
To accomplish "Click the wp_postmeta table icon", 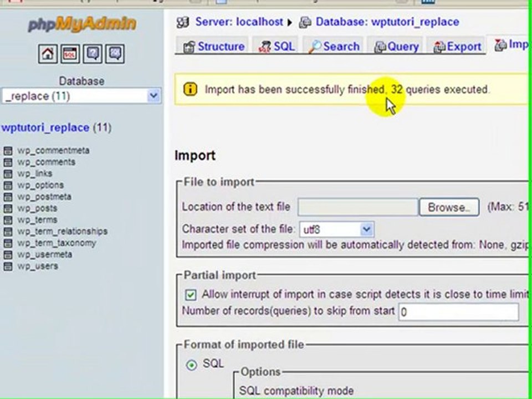I will (x=8, y=197).
